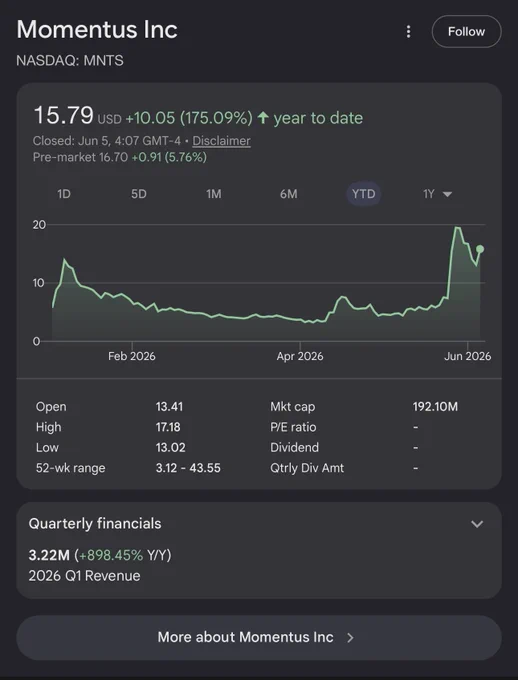Click the Jun 2026 axis label
This screenshot has width=518, height=680.
click(468, 356)
